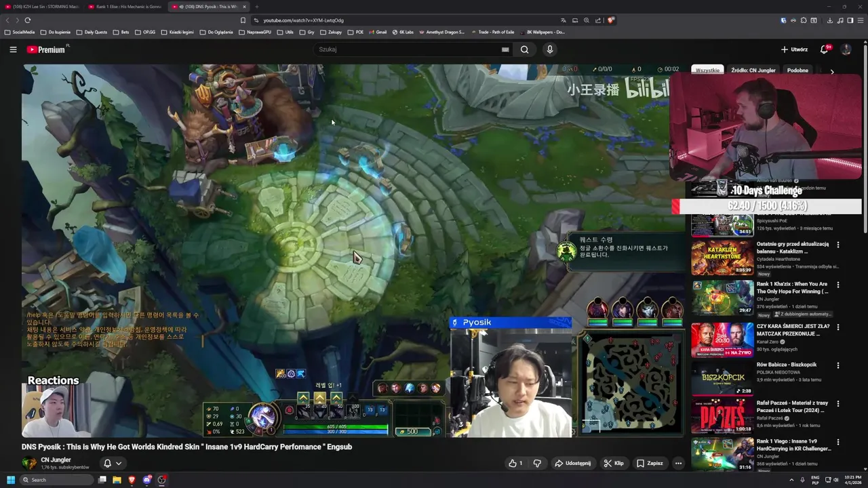Click the YouTube search magnifier button
This screenshot has height=488, width=868.
524,49
